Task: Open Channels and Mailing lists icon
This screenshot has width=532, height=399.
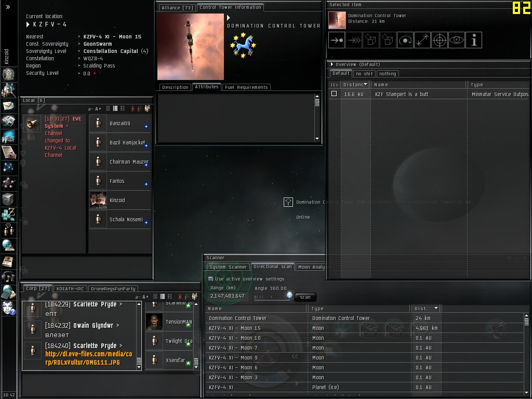Action: (x=8, y=230)
